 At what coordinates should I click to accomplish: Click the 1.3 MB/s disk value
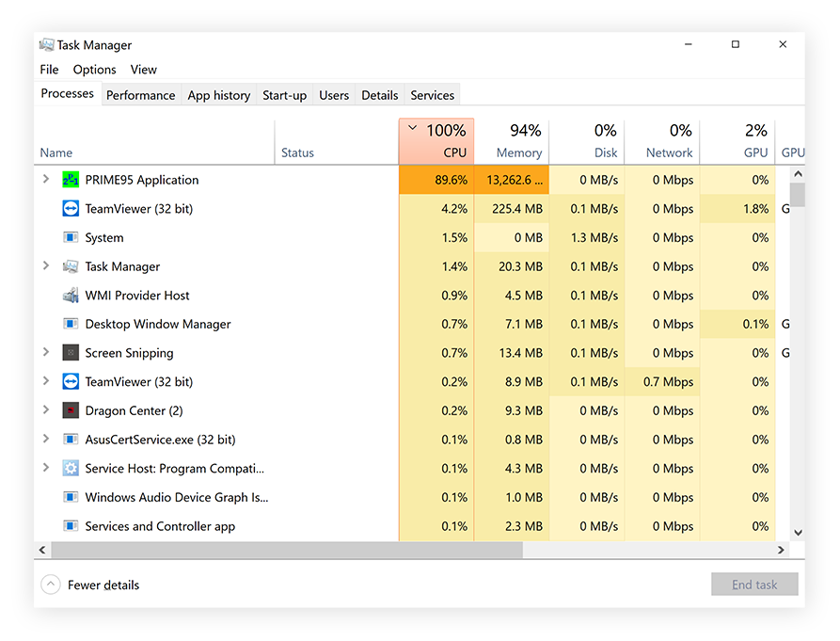click(594, 238)
